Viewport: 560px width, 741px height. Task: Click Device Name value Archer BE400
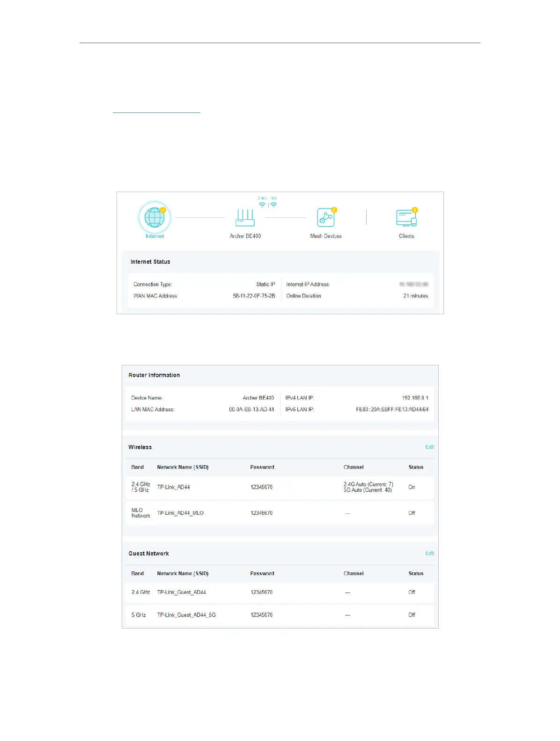(x=258, y=398)
